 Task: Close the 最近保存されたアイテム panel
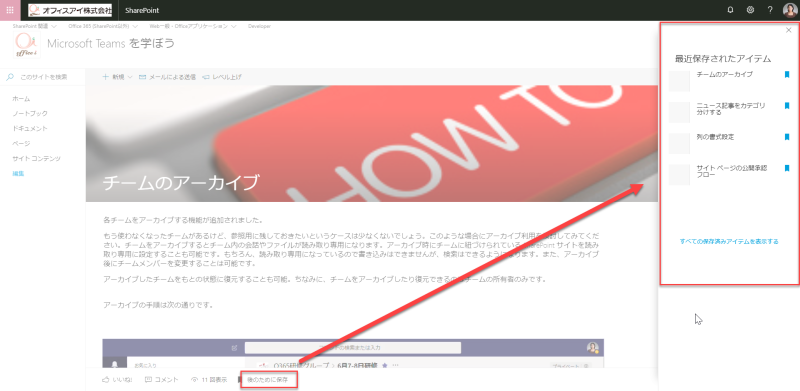[x=789, y=30]
